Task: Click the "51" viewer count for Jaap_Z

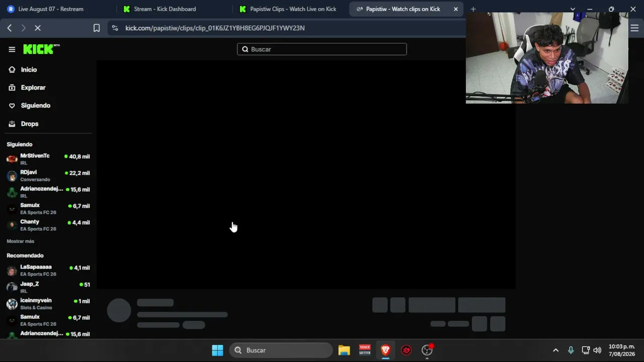Action: tap(87, 285)
